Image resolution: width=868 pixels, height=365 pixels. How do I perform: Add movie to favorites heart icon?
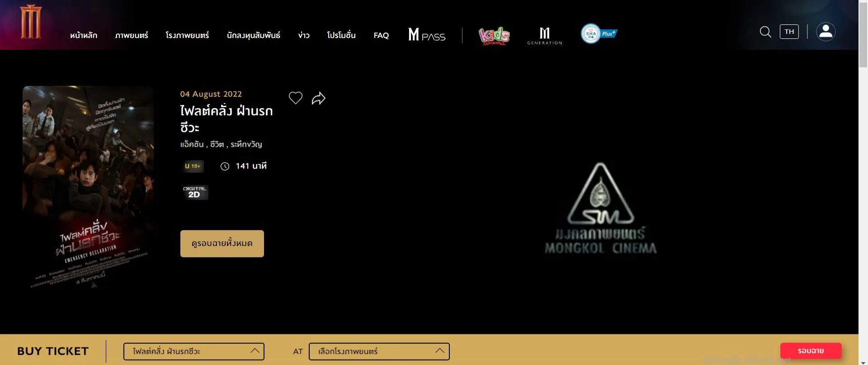[x=296, y=98]
